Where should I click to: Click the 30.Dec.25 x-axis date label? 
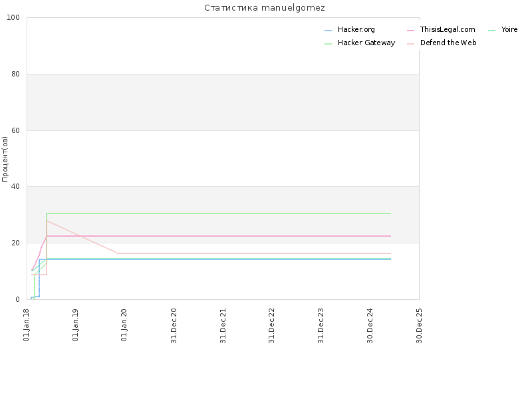(x=419, y=325)
